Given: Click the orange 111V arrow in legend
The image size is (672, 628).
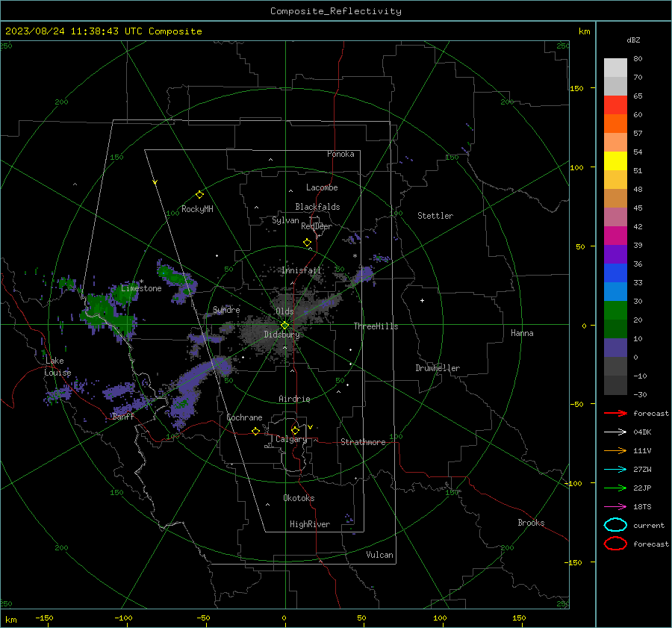Looking at the screenshot, I should pos(615,450).
